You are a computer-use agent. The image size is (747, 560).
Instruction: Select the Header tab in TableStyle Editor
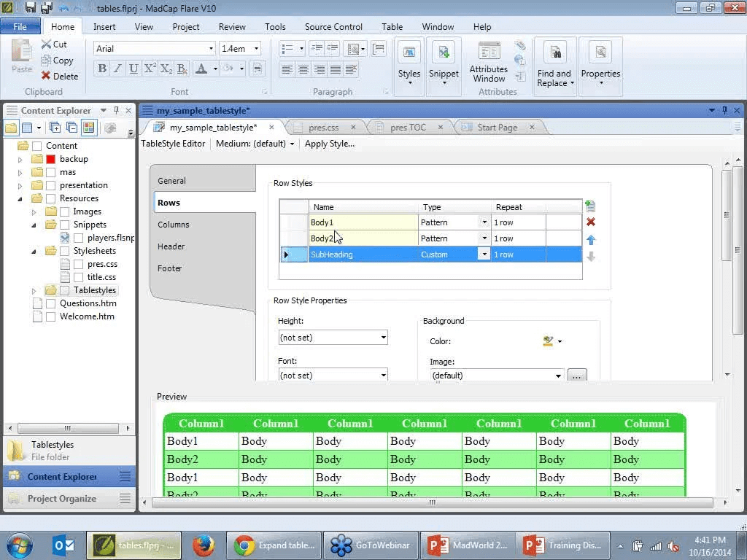point(171,246)
